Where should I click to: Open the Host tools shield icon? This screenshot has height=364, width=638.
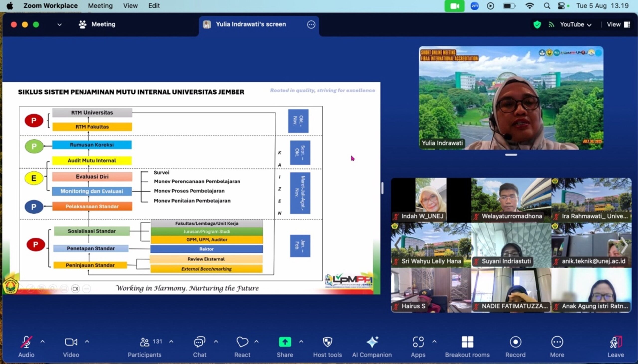point(327,342)
